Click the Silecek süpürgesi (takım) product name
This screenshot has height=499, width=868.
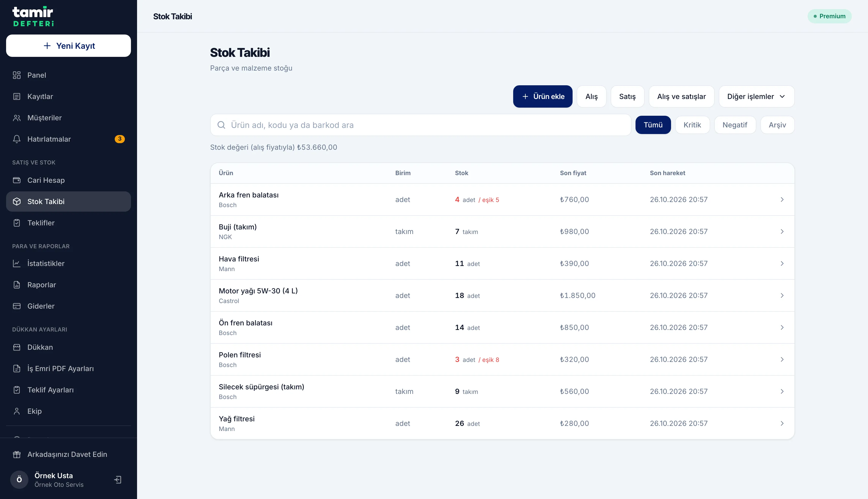[x=261, y=387]
